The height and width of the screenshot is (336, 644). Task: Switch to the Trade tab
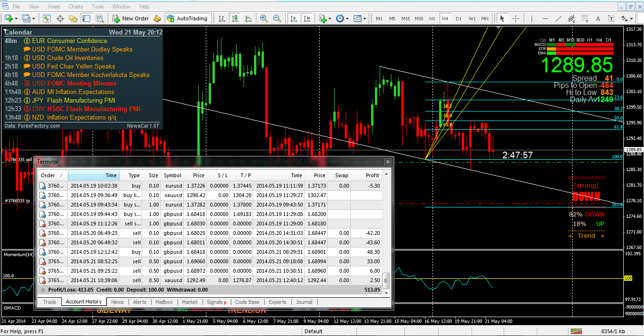(x=50, y=302)
